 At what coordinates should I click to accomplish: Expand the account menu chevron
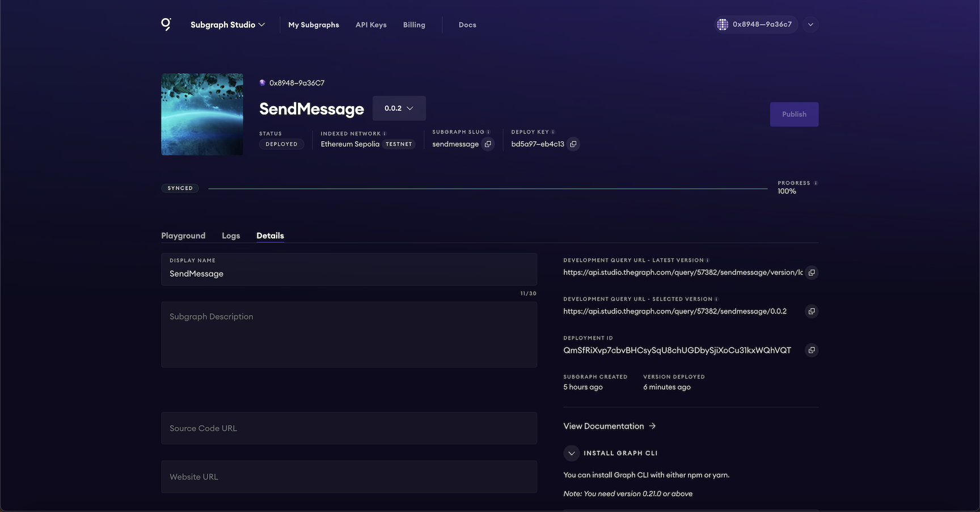coord(810,24)
